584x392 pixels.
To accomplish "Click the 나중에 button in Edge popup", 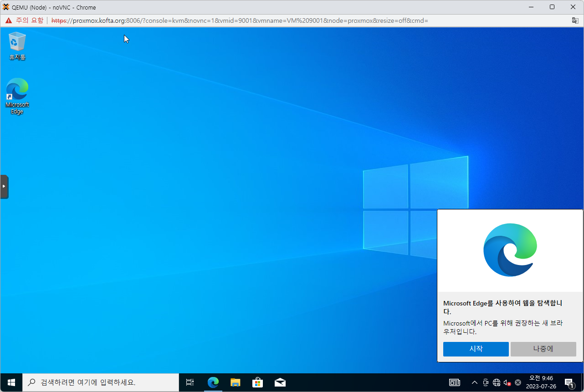I will pos(543,349).
